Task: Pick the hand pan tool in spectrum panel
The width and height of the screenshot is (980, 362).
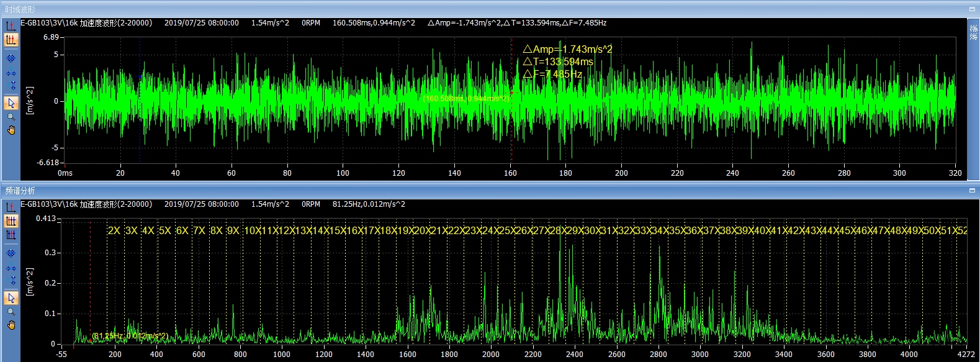Action: 11,325
